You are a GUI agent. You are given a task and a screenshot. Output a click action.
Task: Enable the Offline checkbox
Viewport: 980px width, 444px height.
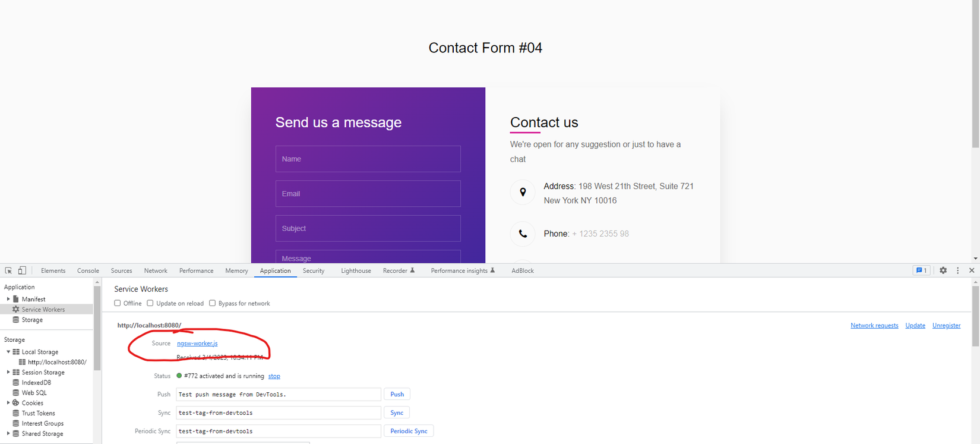click(118, 303)
